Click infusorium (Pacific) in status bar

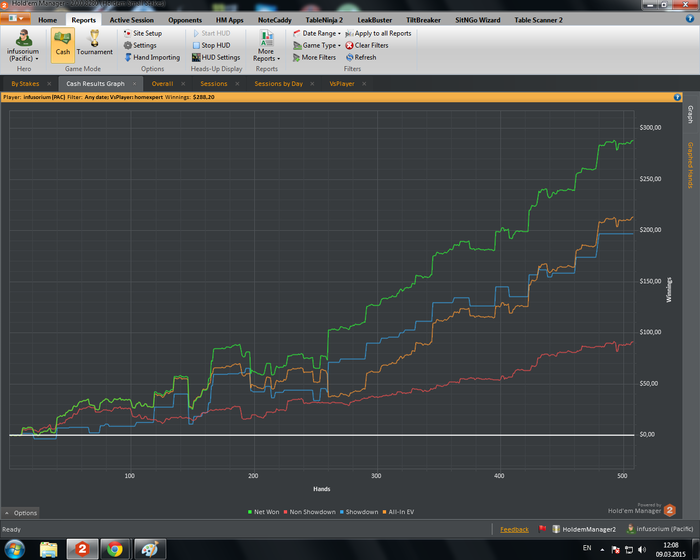660,529
